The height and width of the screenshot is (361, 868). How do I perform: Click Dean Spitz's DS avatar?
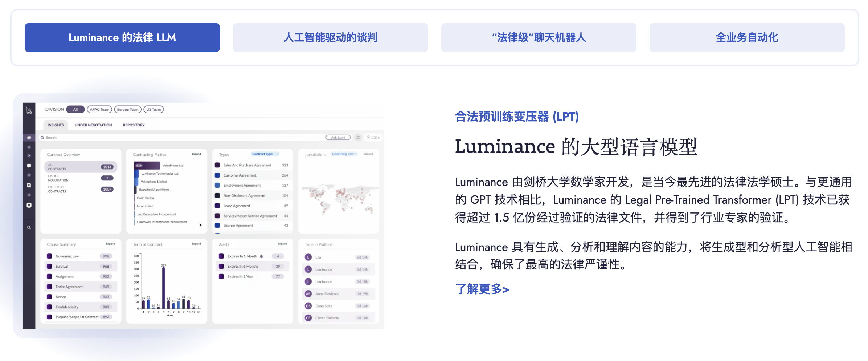308,306
